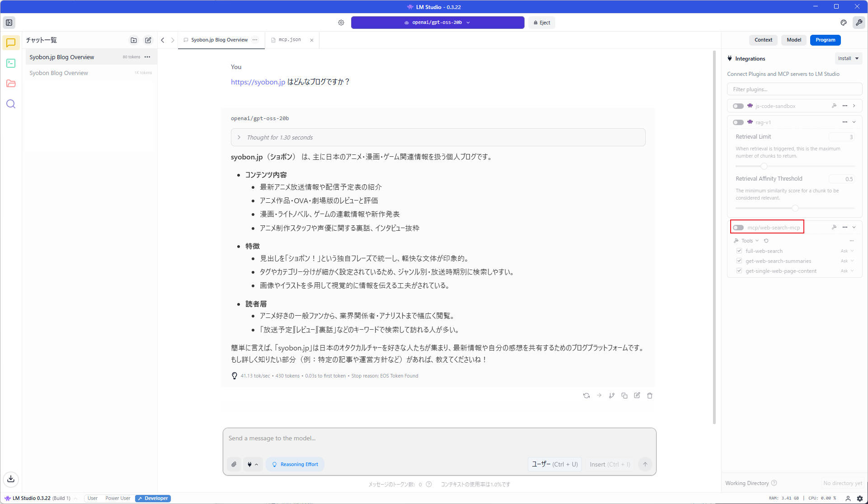
Task: Open the Context tab
Action: pyautogui.click(x=763, y=40)
